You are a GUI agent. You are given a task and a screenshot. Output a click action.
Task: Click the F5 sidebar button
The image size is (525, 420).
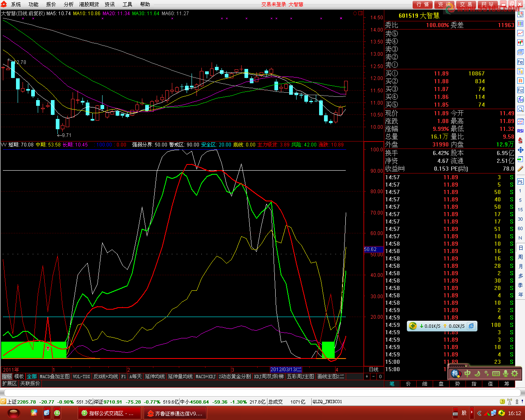(520, 181)
